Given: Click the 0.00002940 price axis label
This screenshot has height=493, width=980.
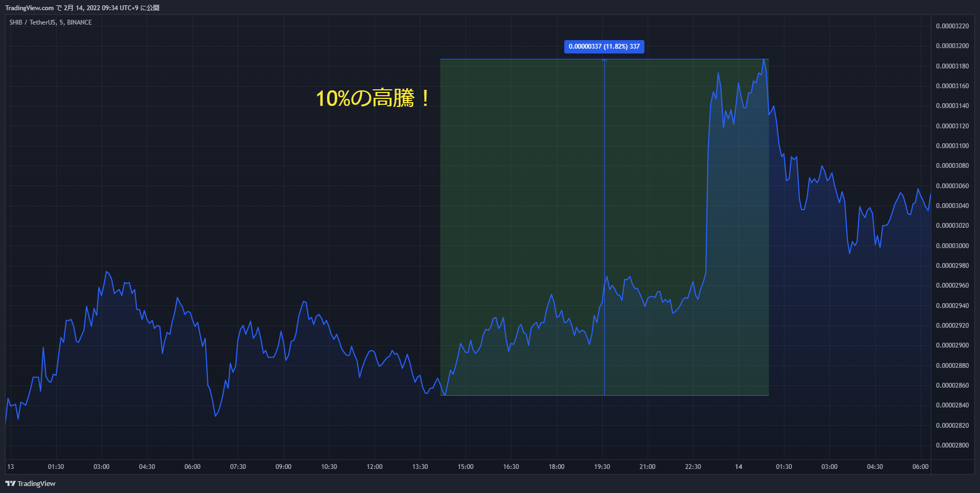Looking at the screenshot, I should 952,306.
